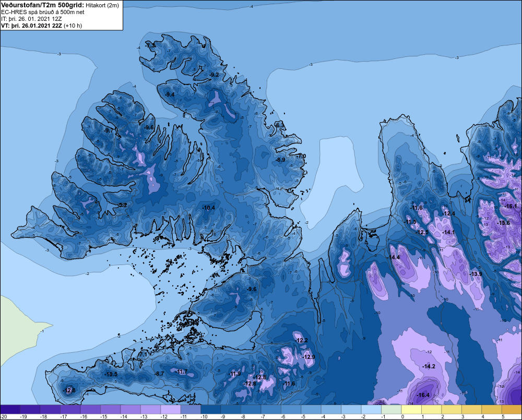
Task: Click the legend swatch between -20 and -19
Action: tap(10, 410)
